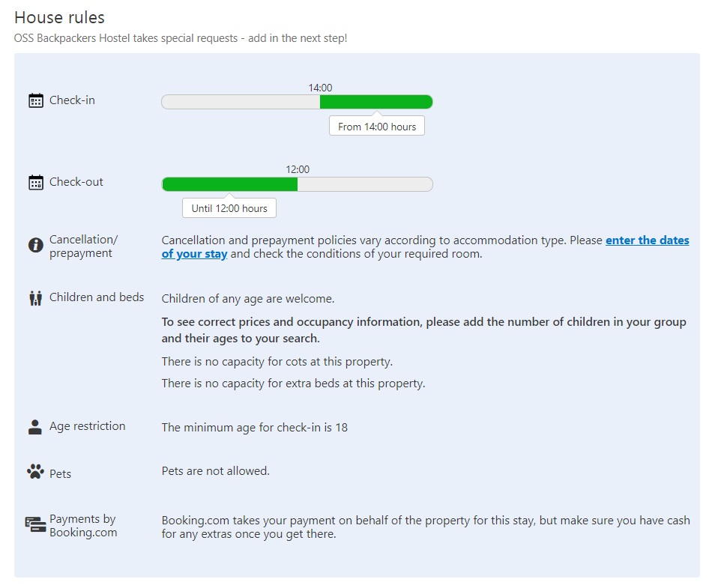Click the Pets paw icon
Screen dimensions: 712x588
[x=35, y=473]
